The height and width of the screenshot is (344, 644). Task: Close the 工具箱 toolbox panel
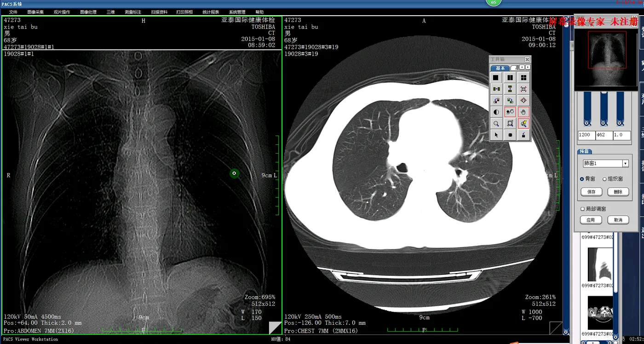tap(527, 59)
